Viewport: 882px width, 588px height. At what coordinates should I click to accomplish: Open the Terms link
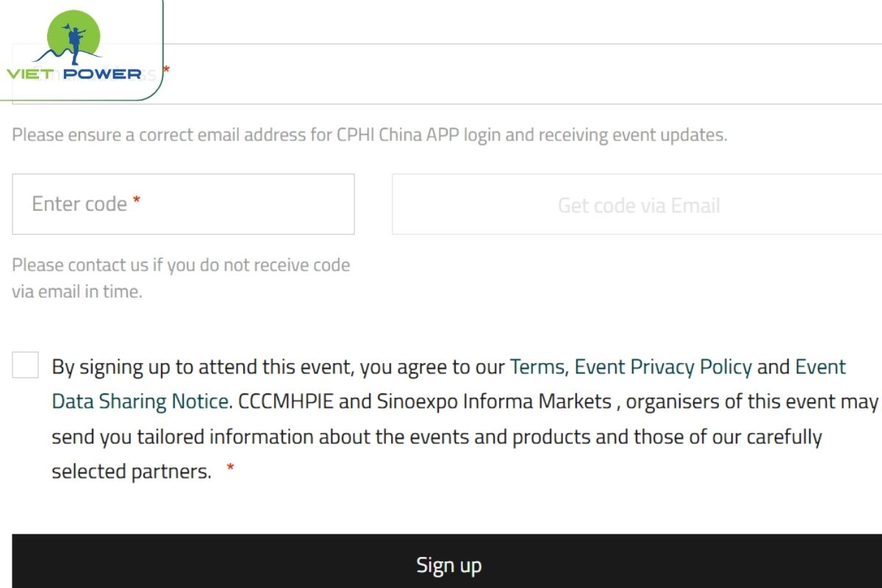coord(537,367)
